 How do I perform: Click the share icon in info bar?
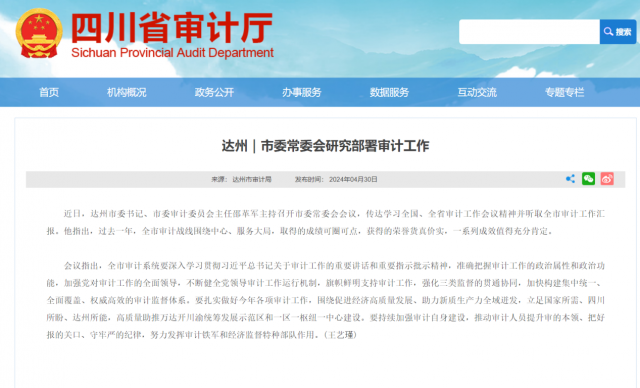[570, 179]
